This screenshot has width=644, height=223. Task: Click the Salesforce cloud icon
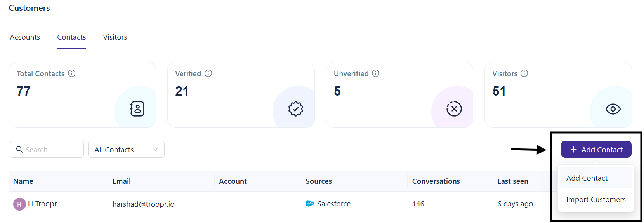(x=310, y=204)
